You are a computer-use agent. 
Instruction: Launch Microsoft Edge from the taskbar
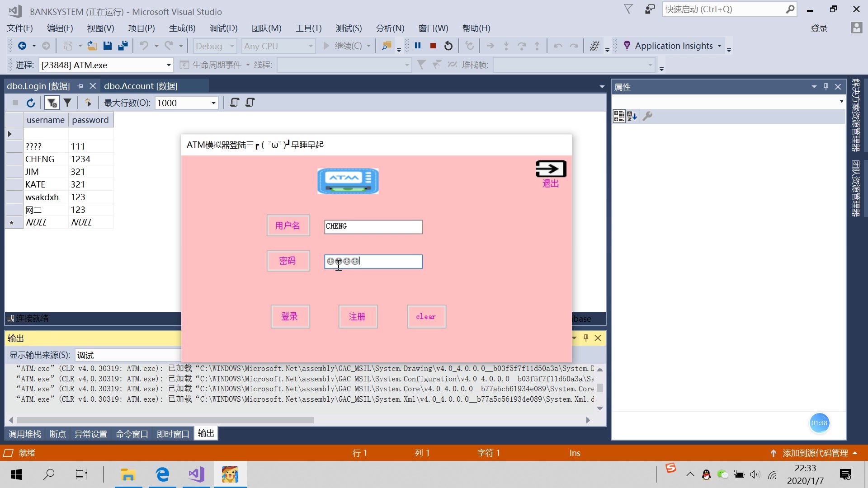pyautogui.click(x=162, y=474)
